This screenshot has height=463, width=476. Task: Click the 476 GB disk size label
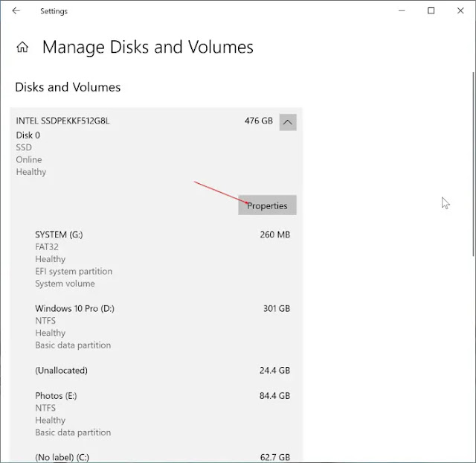(x=259, y=121)
